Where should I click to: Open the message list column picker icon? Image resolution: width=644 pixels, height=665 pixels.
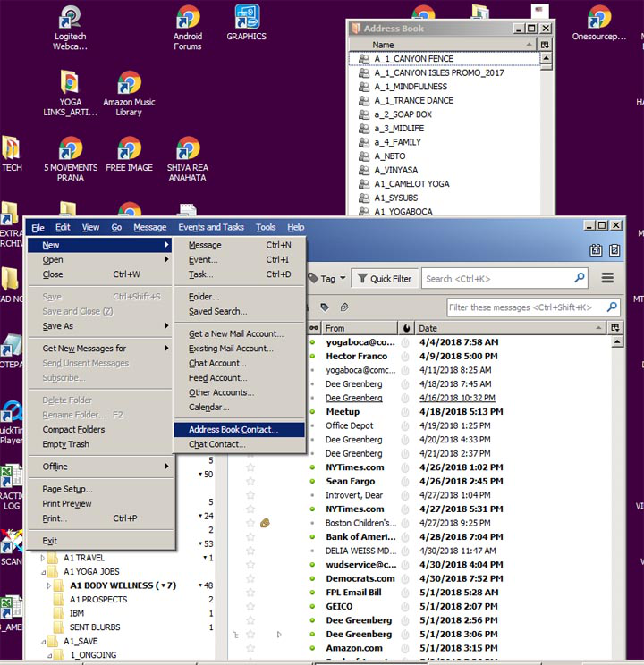pos(614,327)
